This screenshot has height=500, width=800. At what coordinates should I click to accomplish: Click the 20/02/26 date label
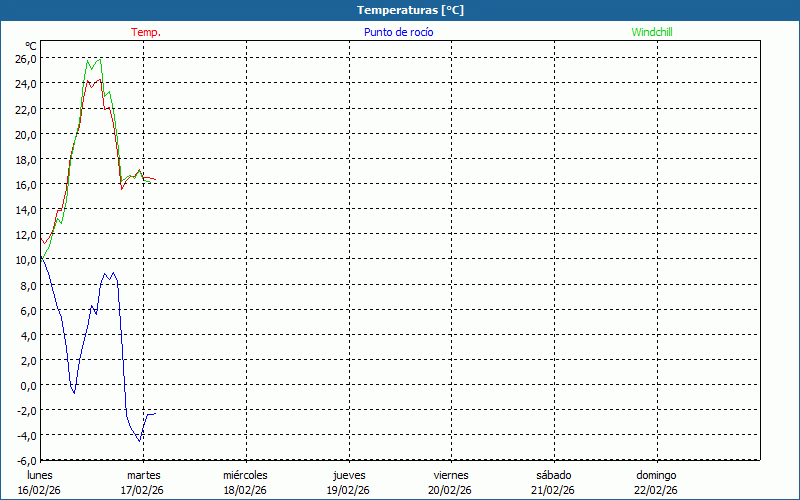(451, 490)
